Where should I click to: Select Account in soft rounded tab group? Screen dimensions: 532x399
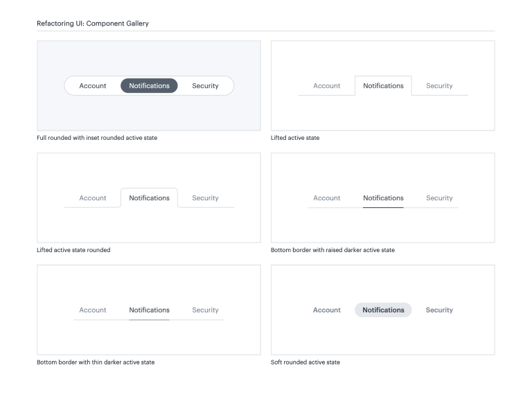[x=327, y=310]
